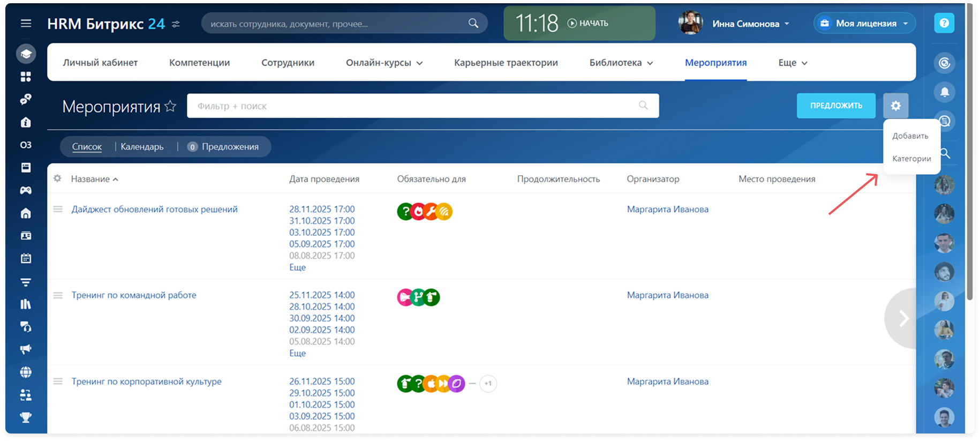Open the megaphone icon in left sidebar

point(26,349)
